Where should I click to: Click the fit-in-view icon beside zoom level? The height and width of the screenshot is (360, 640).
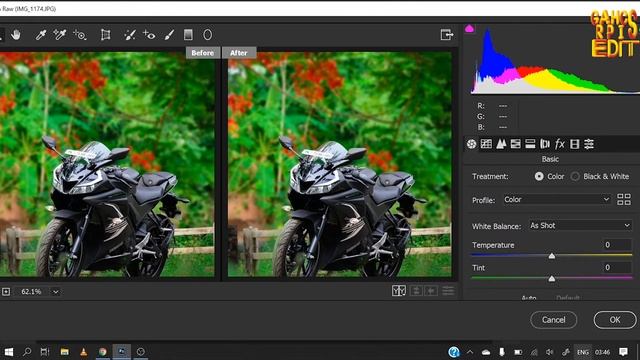pyautogui.click(x=6, y=291)
